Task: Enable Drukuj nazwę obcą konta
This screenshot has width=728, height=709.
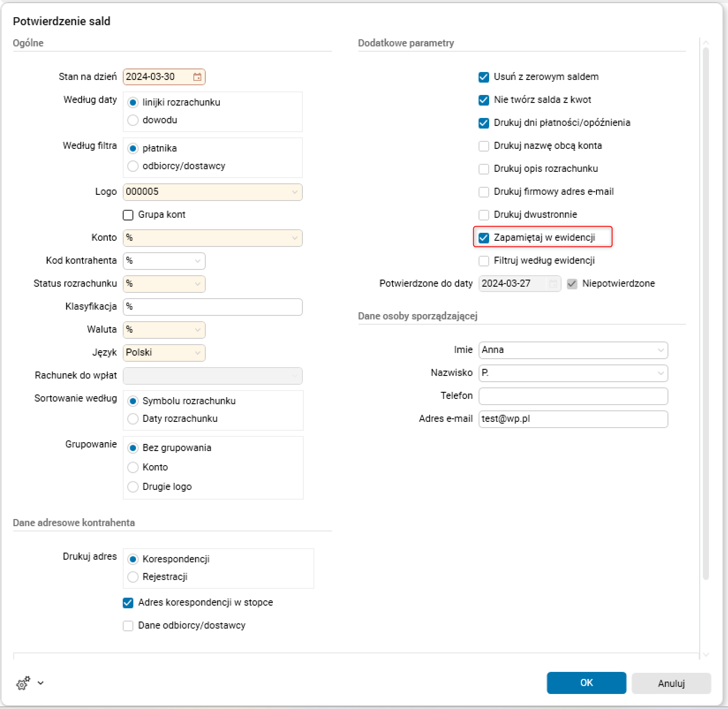Action: coord(484,146)
